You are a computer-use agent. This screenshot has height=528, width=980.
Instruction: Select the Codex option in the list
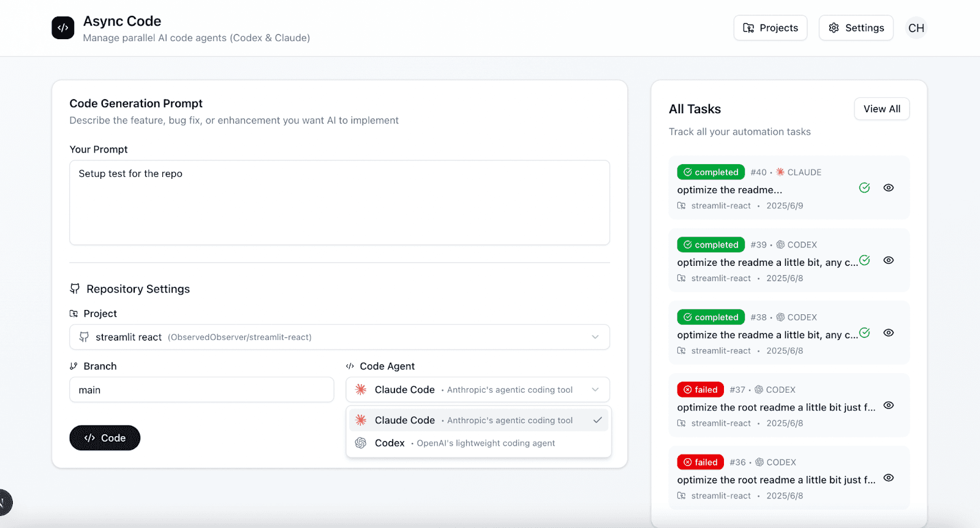[478, 443]
